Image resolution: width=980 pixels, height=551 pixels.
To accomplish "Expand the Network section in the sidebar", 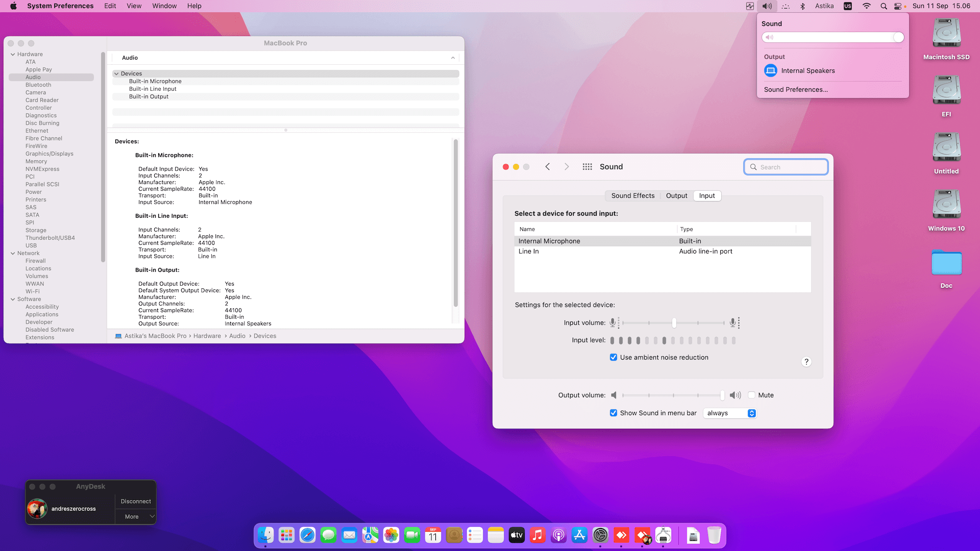I will click(12, 253).
